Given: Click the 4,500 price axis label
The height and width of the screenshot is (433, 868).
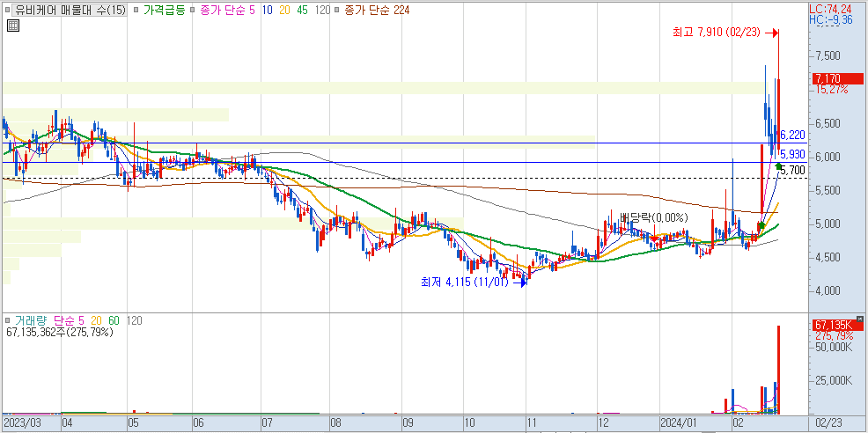Looking at the screenshot, I should click(x=828, y=258).
